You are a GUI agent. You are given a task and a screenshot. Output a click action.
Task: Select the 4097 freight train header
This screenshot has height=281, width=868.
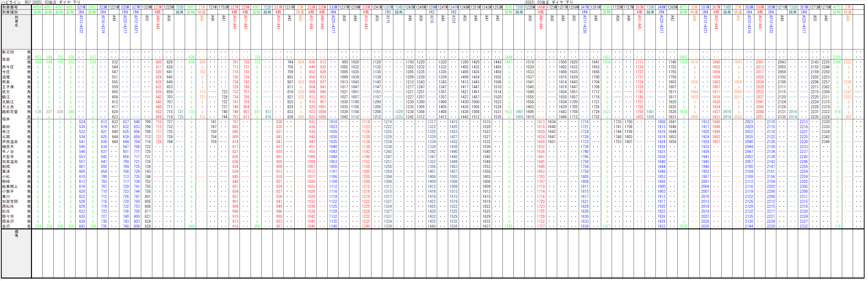tap(59, 7)
